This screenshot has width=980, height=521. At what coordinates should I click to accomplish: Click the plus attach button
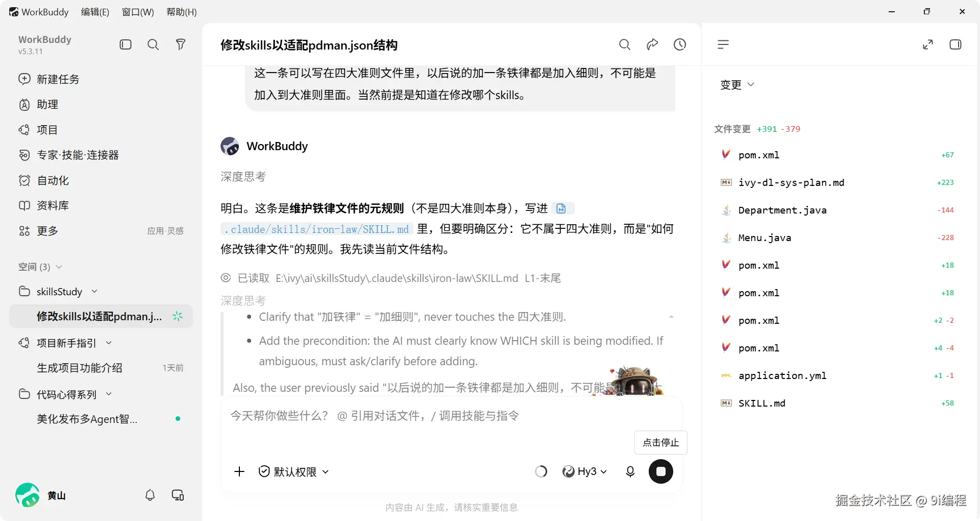239,471
